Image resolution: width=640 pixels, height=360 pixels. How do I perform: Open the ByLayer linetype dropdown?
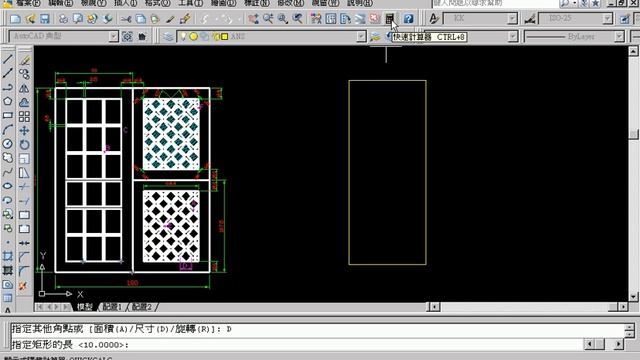(619, 37)
